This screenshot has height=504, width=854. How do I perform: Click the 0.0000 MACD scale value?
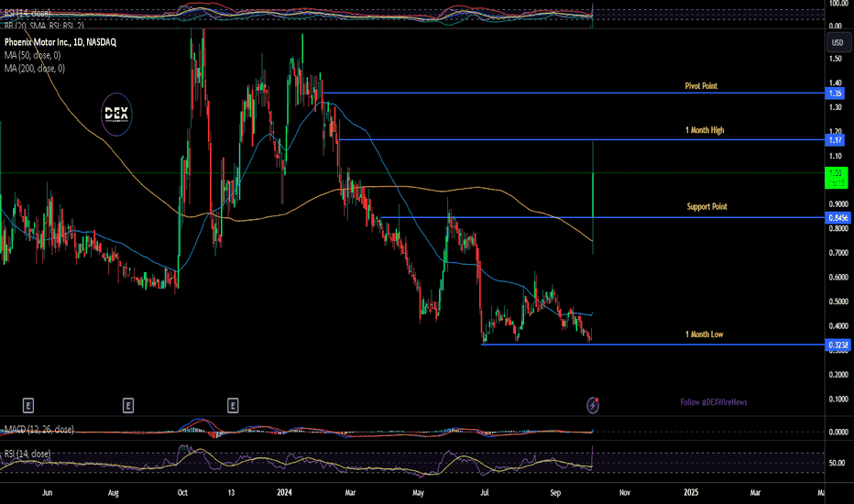(838, 432)
